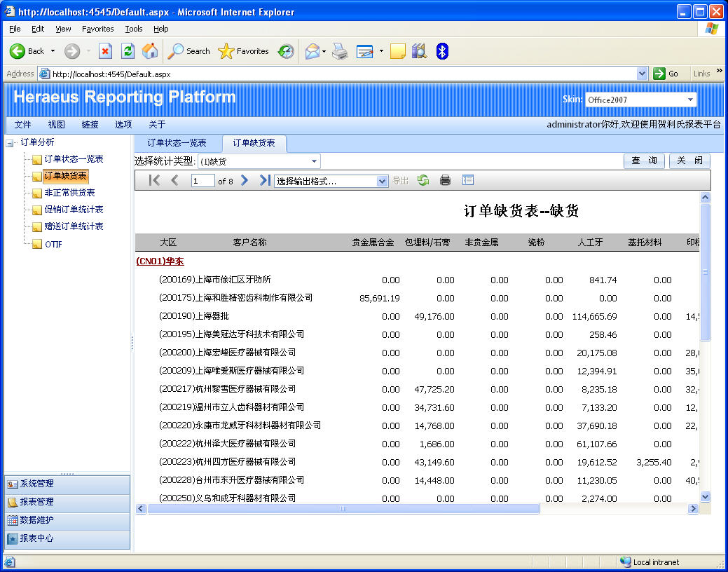This screenshot has width=728, height=572.
Task: Open the 视图 menu
Action: click(56, 124)
